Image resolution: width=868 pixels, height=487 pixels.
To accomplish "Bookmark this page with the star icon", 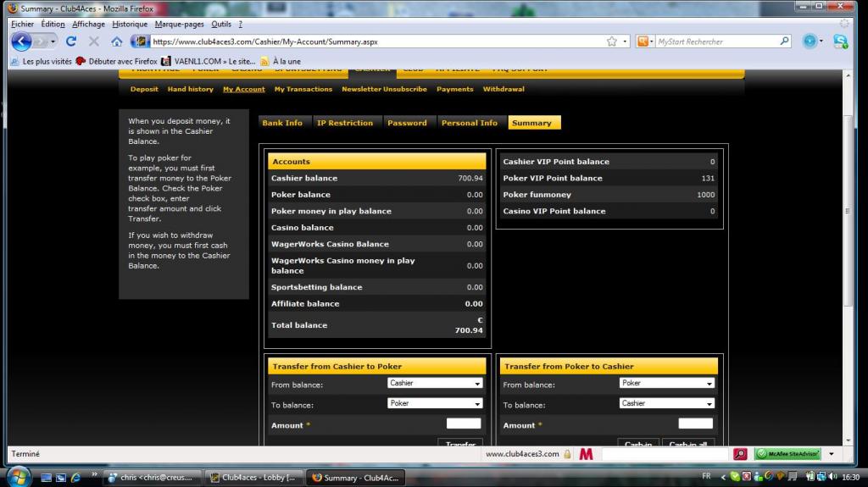I will pyautogui.click(x=612, y=42).
